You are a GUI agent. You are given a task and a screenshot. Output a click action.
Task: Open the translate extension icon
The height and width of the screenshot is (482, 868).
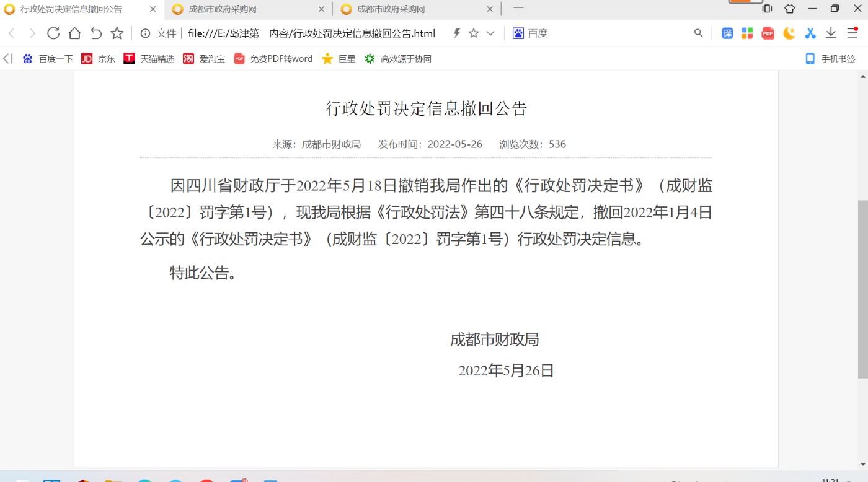tap(727, 33)
